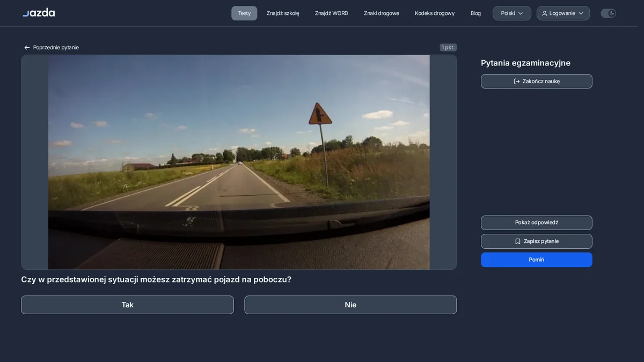
Task: Click the exit icon in Zakończ naukę
Action: (517, 82)
